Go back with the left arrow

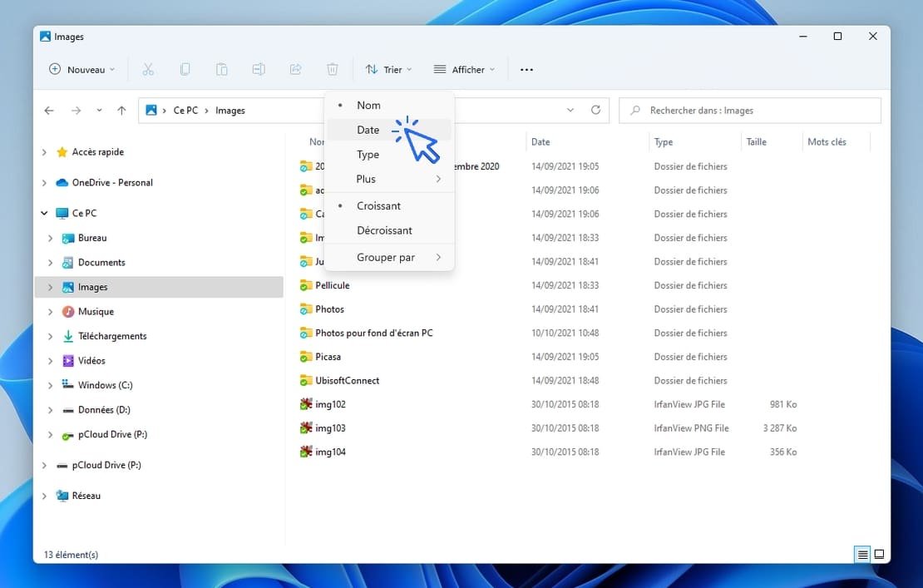point(49,110)
